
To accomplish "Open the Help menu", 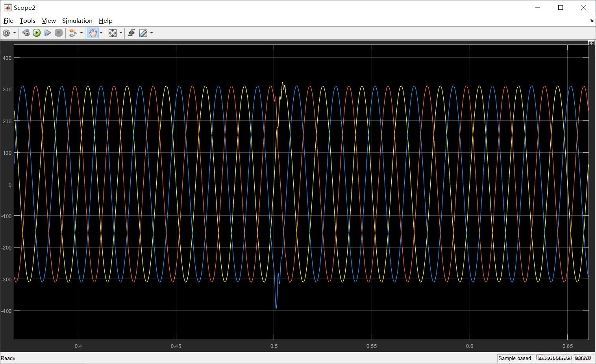I will coord(106,20).
